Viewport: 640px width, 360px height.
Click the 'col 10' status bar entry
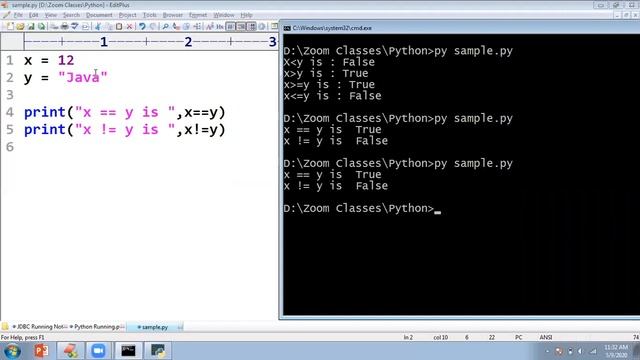[x=440, y=338]
